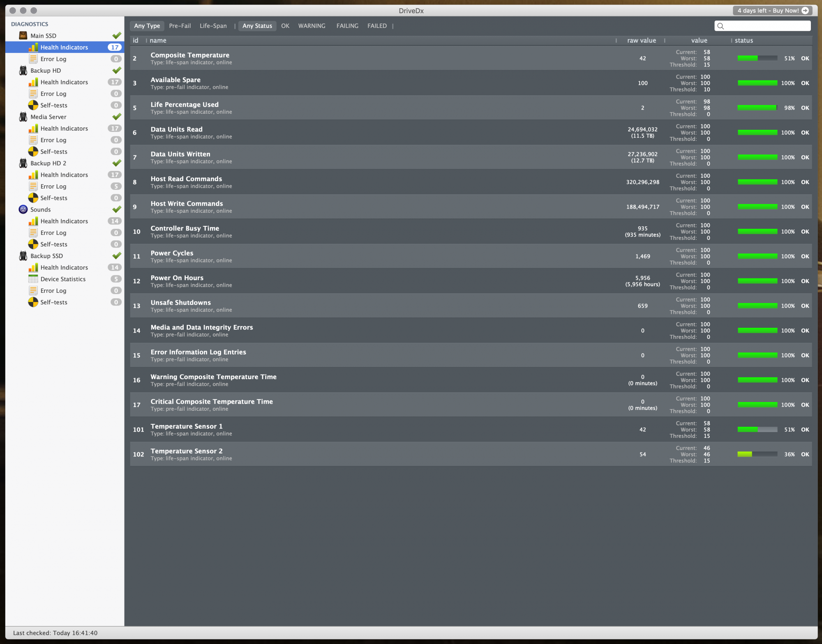Click the arrow icon beside Buy Now
822x644 pixels.
[805, 11]
